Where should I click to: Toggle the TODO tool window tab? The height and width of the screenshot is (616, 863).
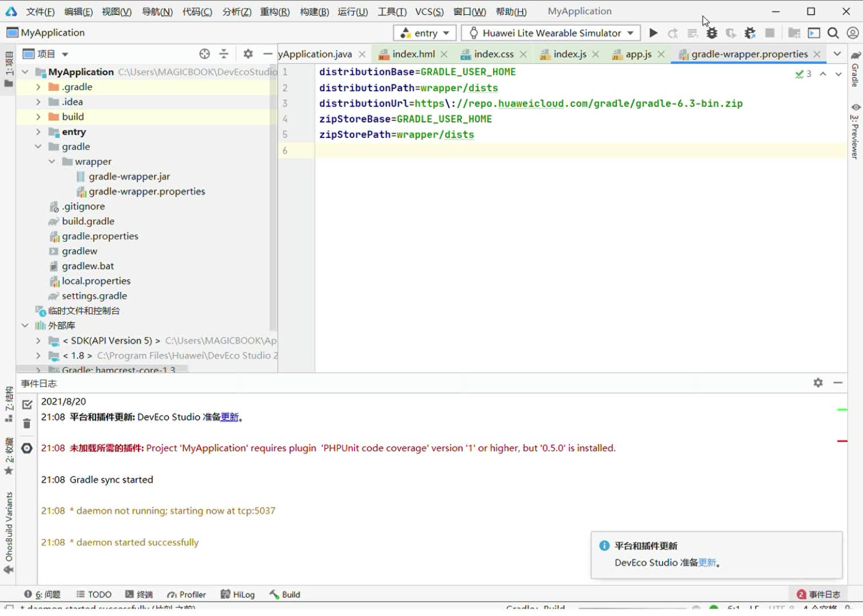pyautogui.click(x=94, y=594)
